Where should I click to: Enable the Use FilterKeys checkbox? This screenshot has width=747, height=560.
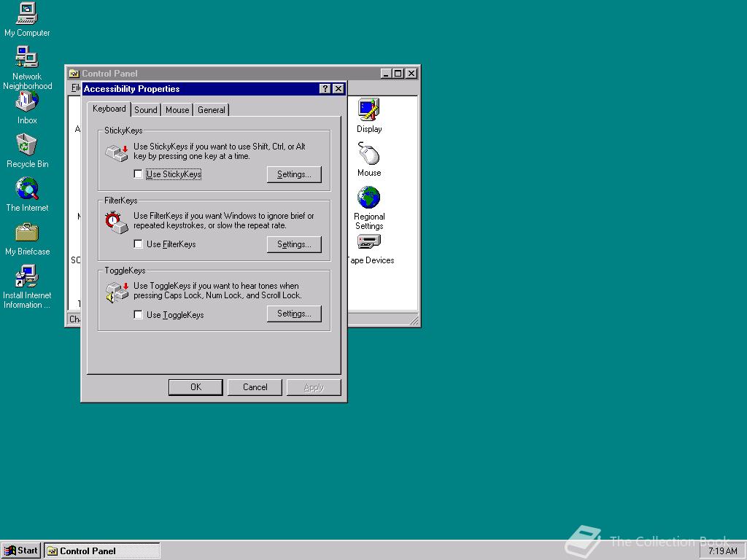pyautogui.click(x=138, y=244)
